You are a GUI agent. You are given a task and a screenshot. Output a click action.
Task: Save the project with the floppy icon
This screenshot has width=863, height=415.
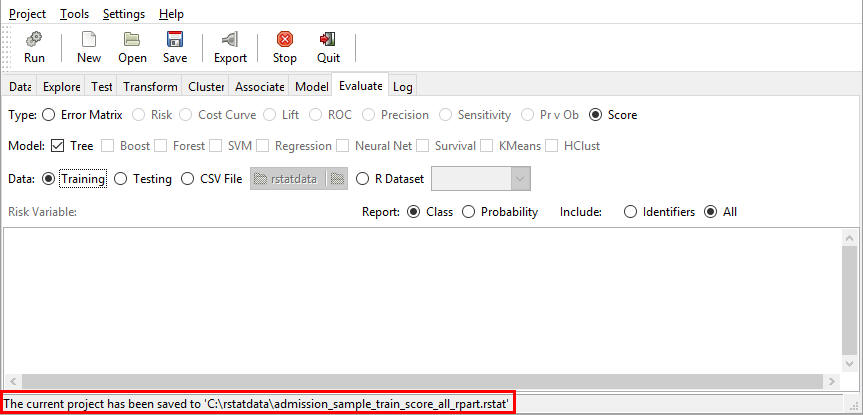174,39
